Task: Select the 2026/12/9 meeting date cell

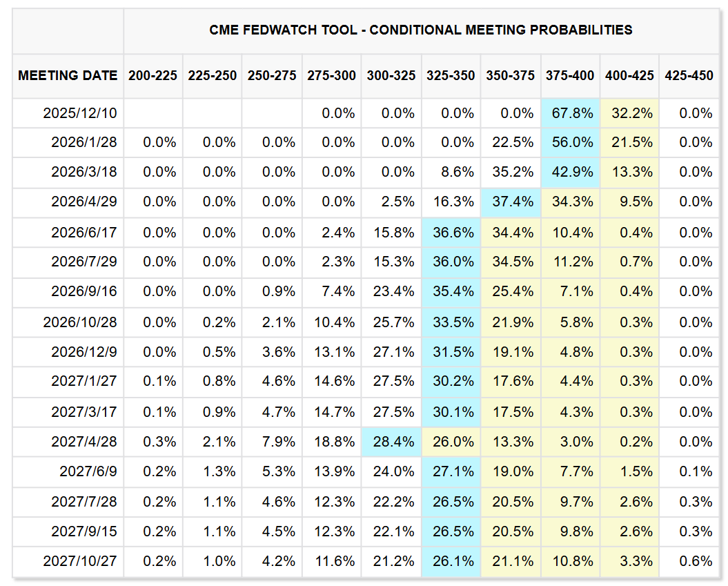Action: point(83,351)
